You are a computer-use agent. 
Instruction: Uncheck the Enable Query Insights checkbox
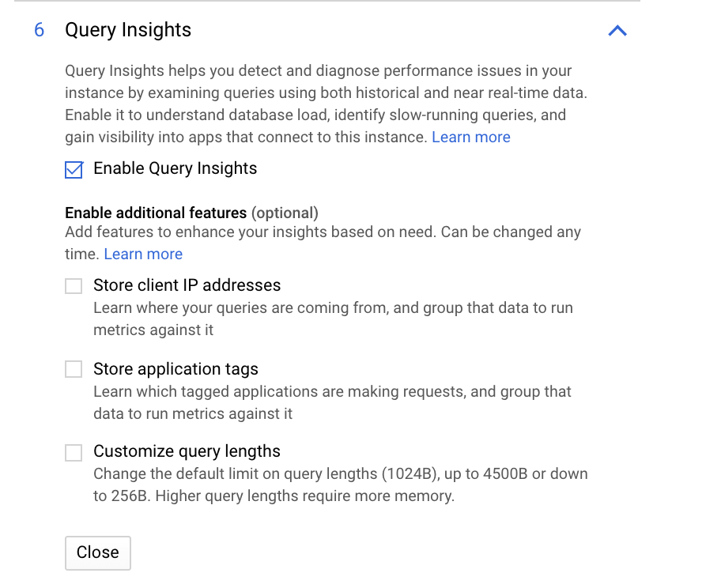74,168
